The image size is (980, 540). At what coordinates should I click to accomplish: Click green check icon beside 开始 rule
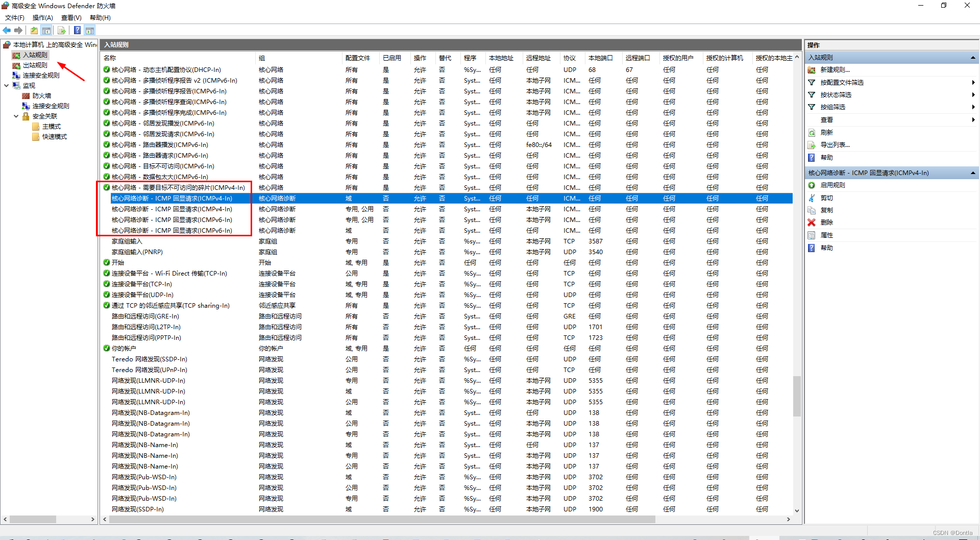point(107,263)
